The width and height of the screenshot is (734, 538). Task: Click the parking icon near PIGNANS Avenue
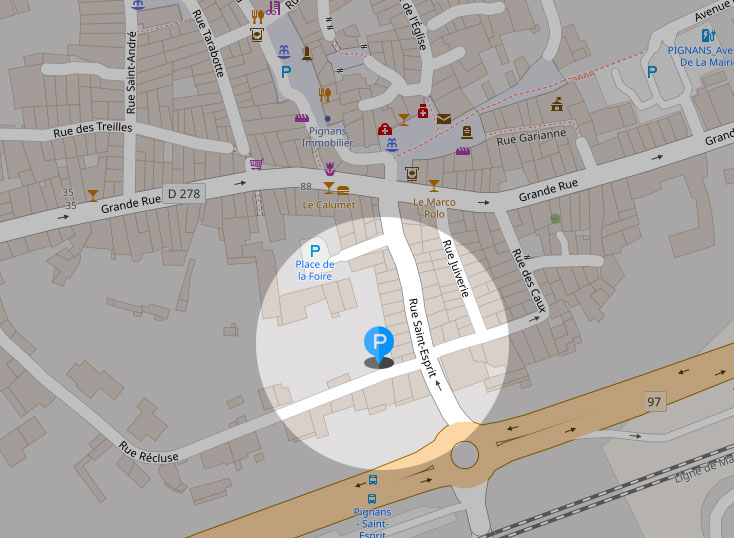tap(652, 72)
